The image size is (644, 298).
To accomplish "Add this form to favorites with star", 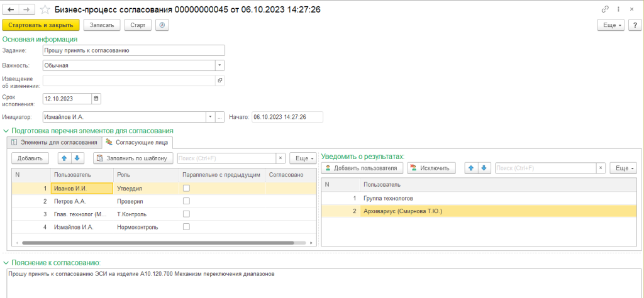I will click(45, 9).
